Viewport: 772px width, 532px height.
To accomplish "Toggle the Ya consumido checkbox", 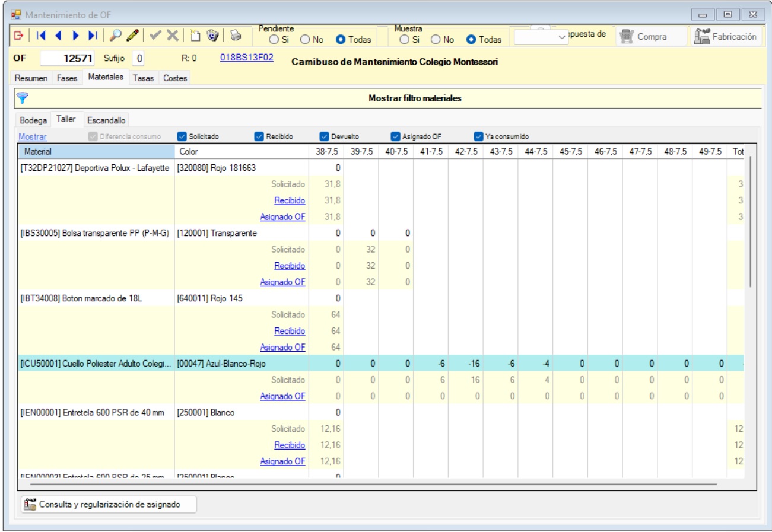I will (x=479, y=136).
